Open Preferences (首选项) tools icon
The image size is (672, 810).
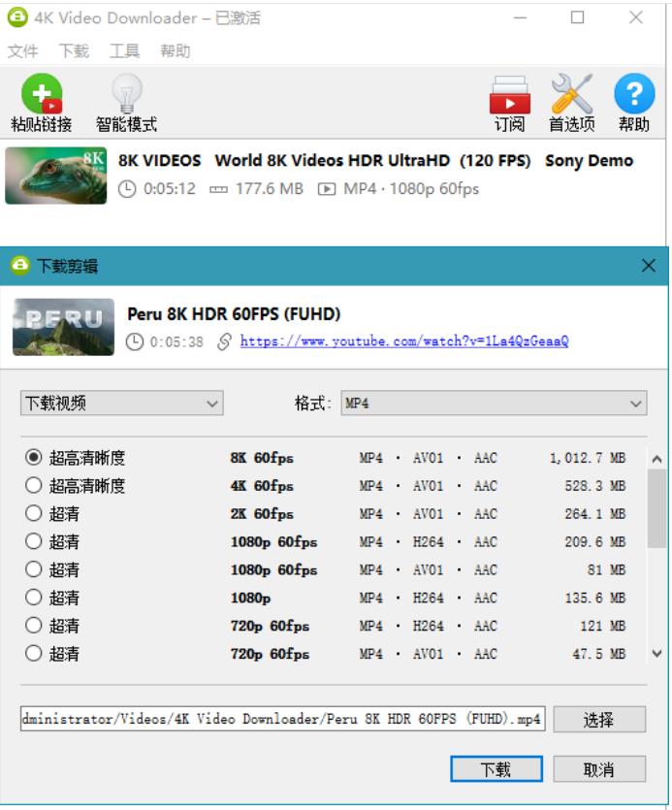pos(572,93)
